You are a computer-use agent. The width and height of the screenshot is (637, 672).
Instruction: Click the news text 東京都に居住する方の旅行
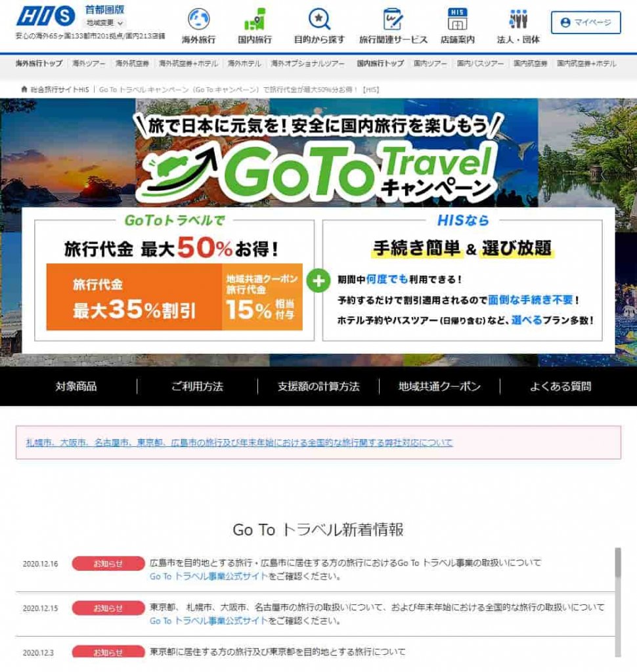[278, 652]
